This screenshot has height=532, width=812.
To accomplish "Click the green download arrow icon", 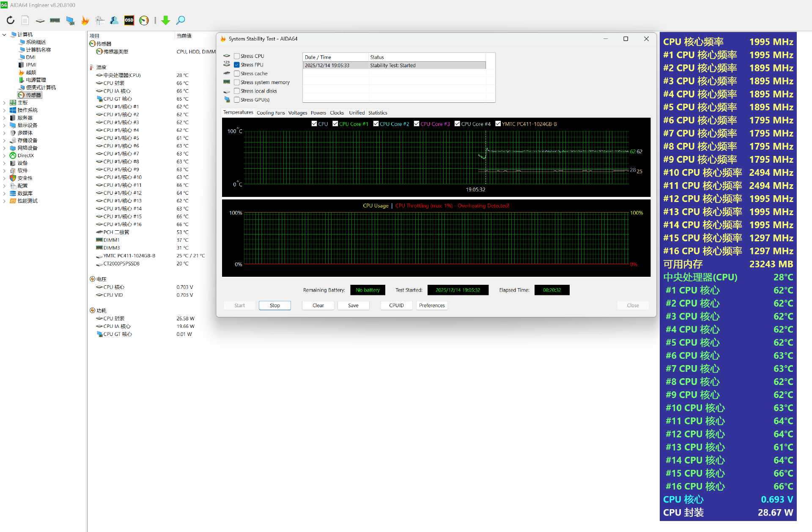I will tap(166, 20).
